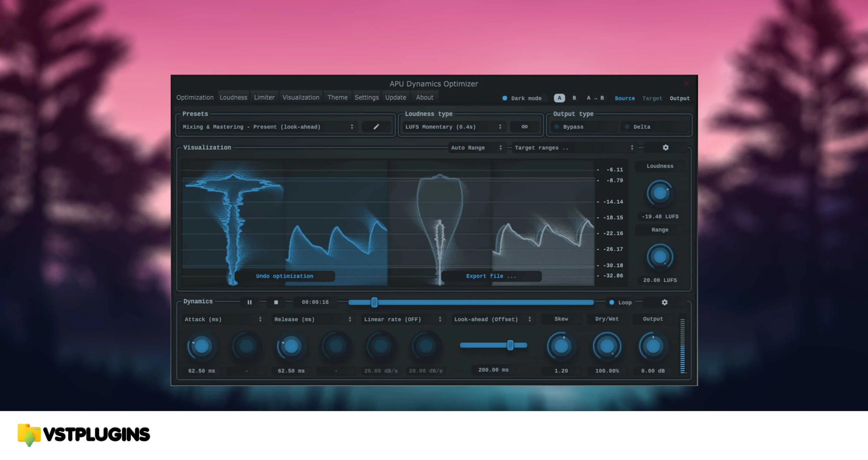
Task: Click the pencil edit preset icon
Action: (x=376, y=127)
